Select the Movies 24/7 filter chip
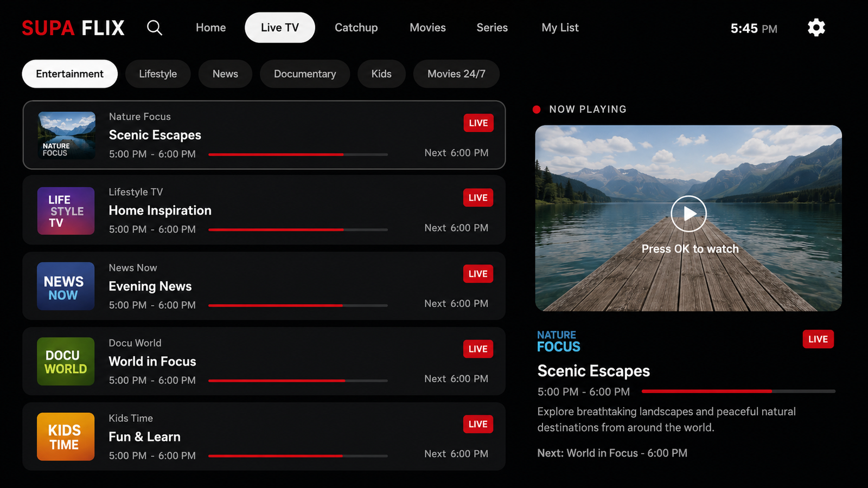Viewport: 868px width, 488px height. (x=456, y=74)
